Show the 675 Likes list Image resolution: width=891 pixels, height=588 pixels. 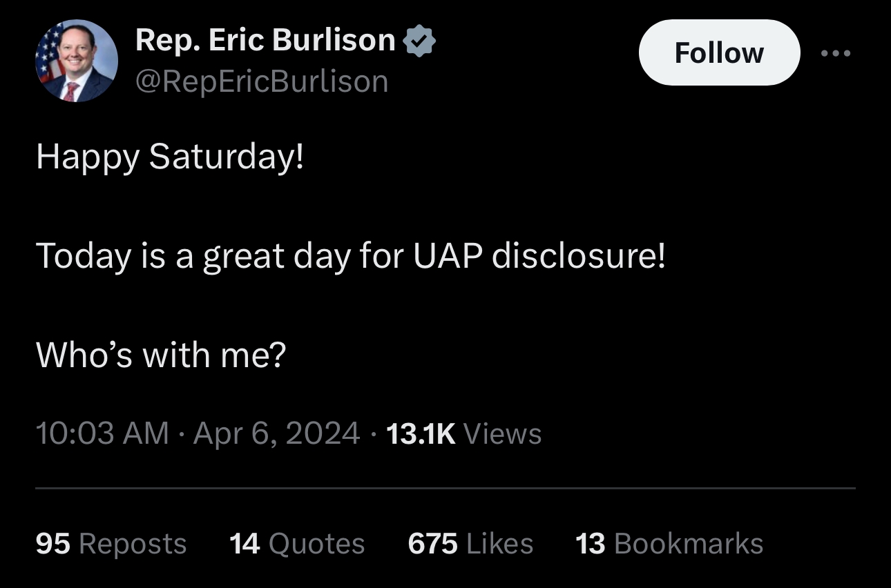(470, 544)
